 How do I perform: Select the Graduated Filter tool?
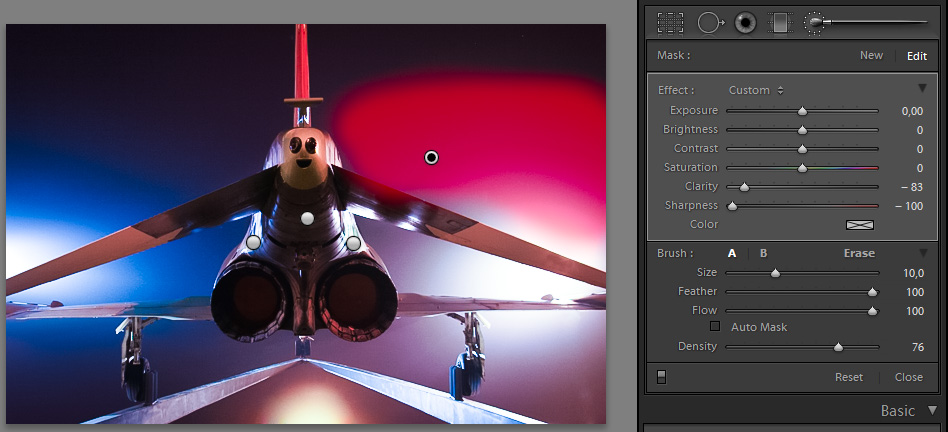coord(779,22)
